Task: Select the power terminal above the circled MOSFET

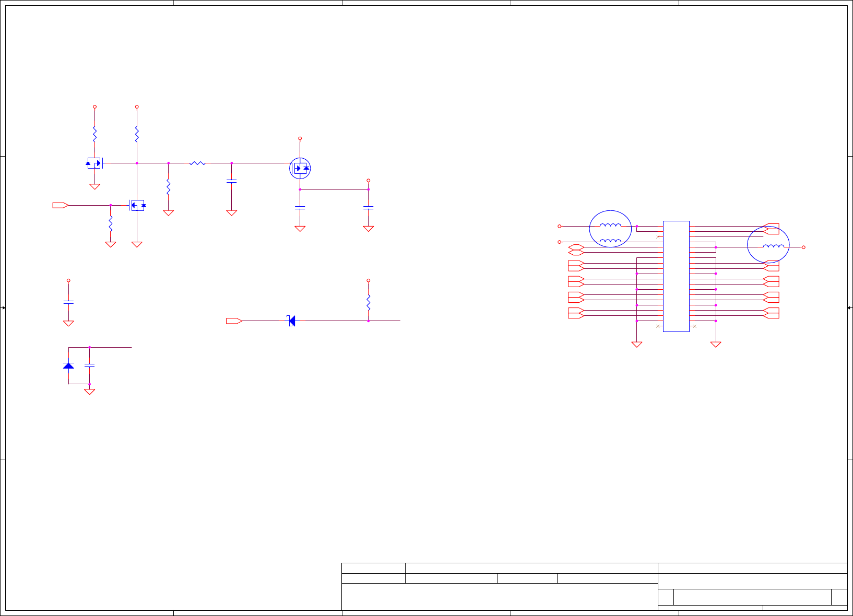Action: tap(300, 138)
